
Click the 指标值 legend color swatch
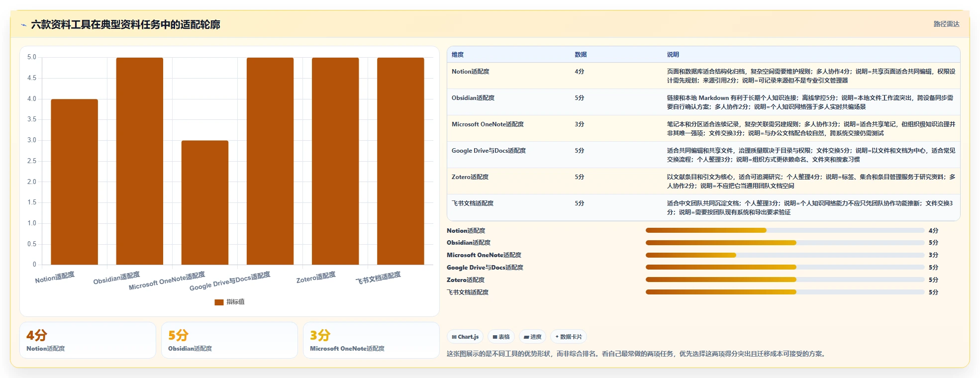(219, 302)
